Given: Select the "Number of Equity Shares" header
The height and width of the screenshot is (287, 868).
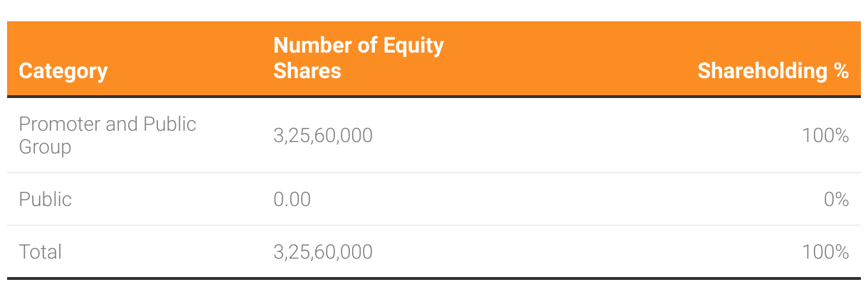Looking at the screenshot, I should tap(358, 58).
